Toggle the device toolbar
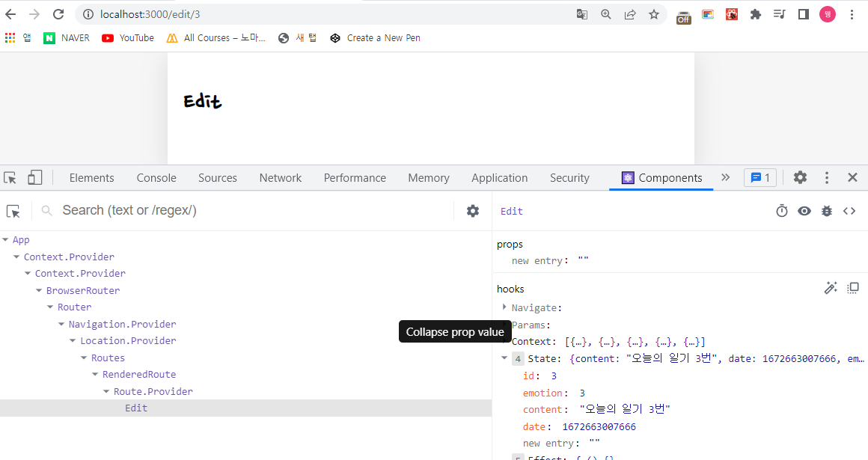This screenshot has height=460, width=868. point(34,178)
